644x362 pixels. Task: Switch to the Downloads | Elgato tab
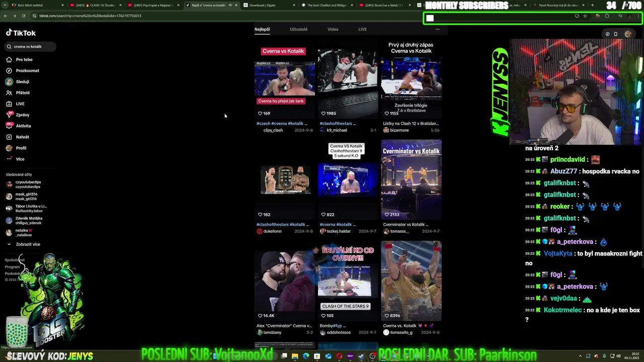click(269, 5)
